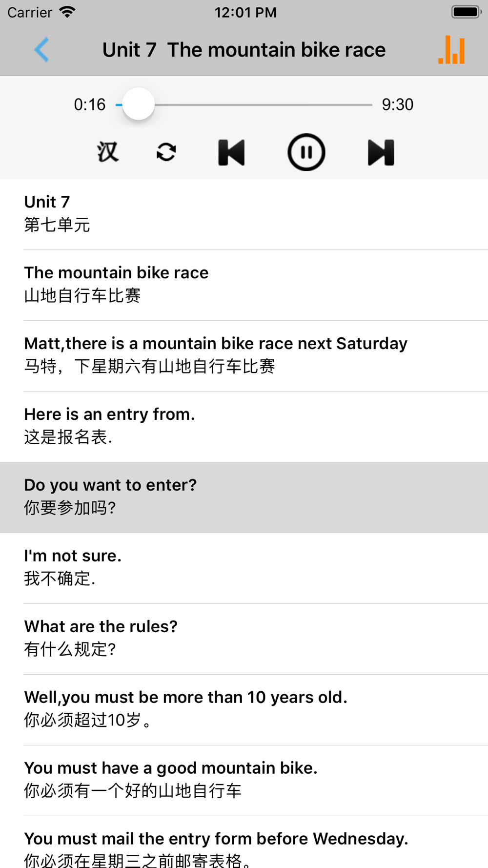Open the orange audio bars icon
The image size is (488, 868).
(x=451, y=50)
